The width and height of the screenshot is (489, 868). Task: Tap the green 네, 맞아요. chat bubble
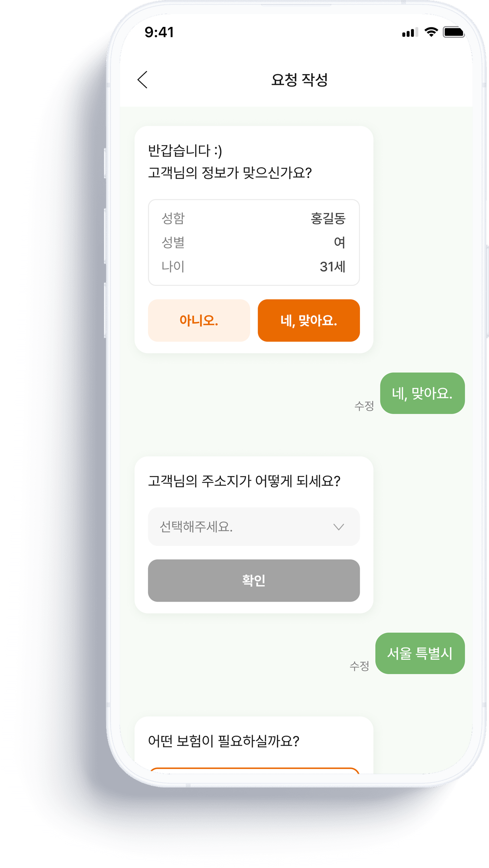(422, 393)
